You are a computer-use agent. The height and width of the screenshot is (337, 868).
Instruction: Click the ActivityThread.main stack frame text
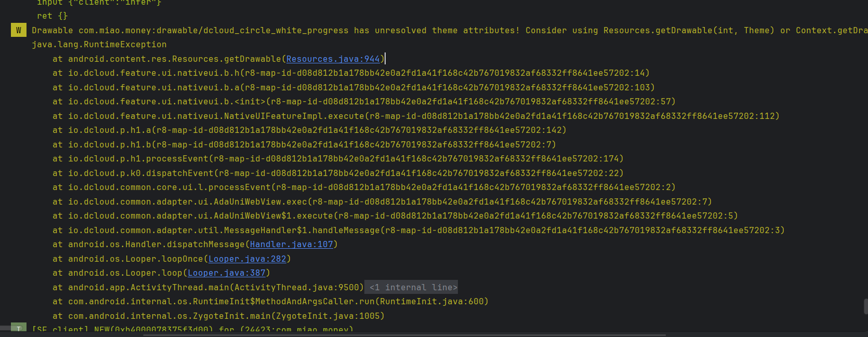pyautogui.click(x=208, y=288)
